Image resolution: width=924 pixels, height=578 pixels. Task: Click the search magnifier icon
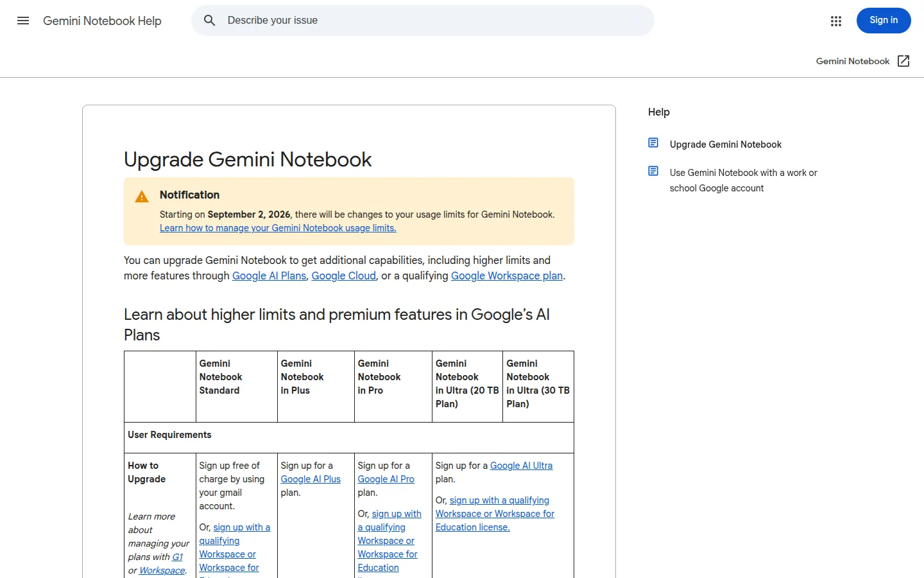coord(210,21)
